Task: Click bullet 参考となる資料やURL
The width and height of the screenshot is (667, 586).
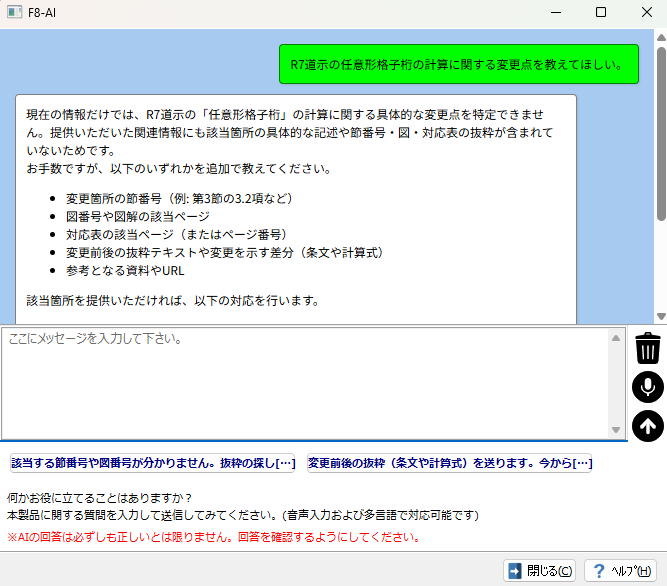Action: 125,270
